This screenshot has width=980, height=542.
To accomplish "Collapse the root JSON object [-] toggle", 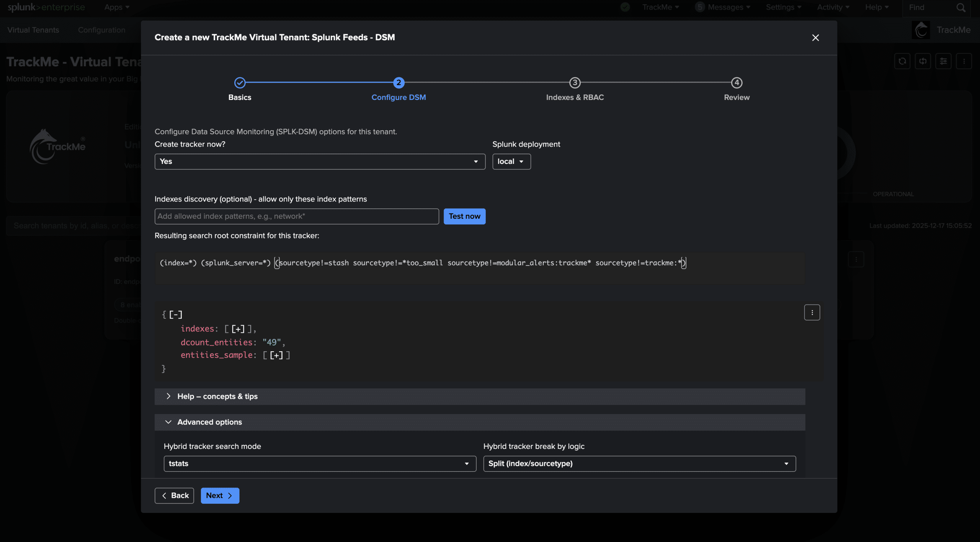I will click(x=176, y=315).
